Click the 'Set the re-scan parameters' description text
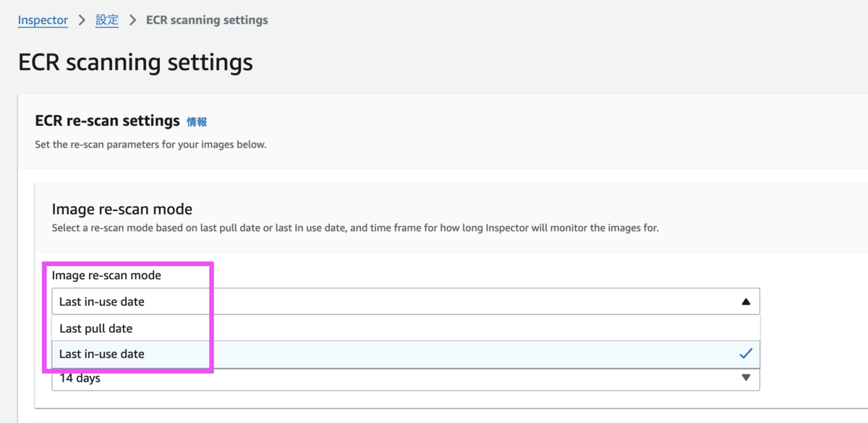868x423 pixels. point(150,145)
